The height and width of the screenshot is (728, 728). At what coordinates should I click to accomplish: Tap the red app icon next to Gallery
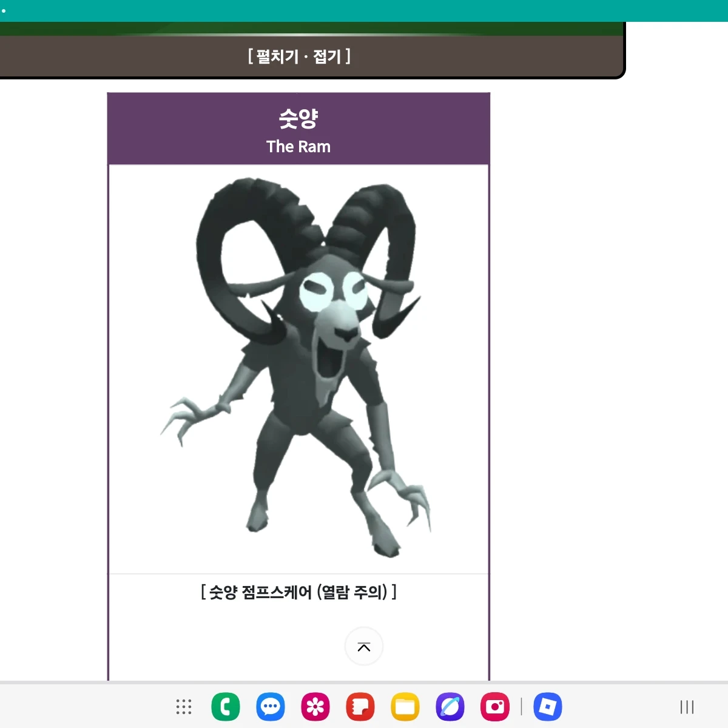[x=360, y=707]
